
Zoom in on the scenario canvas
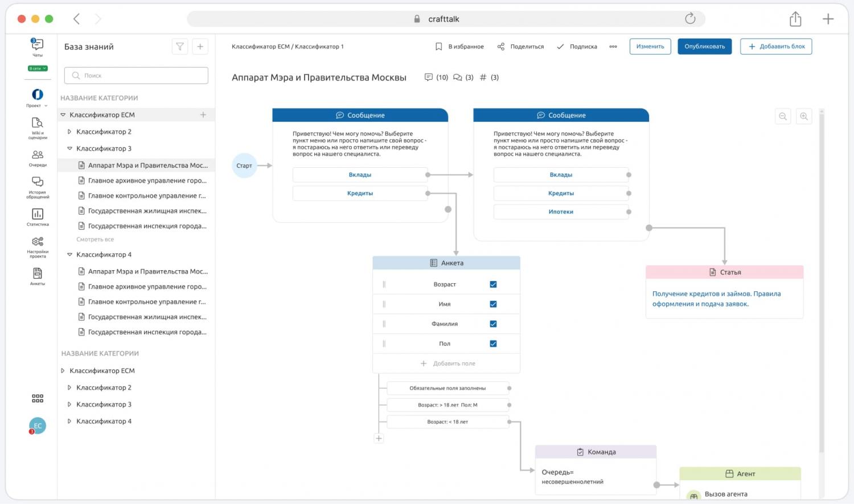(x=804, y=117)
